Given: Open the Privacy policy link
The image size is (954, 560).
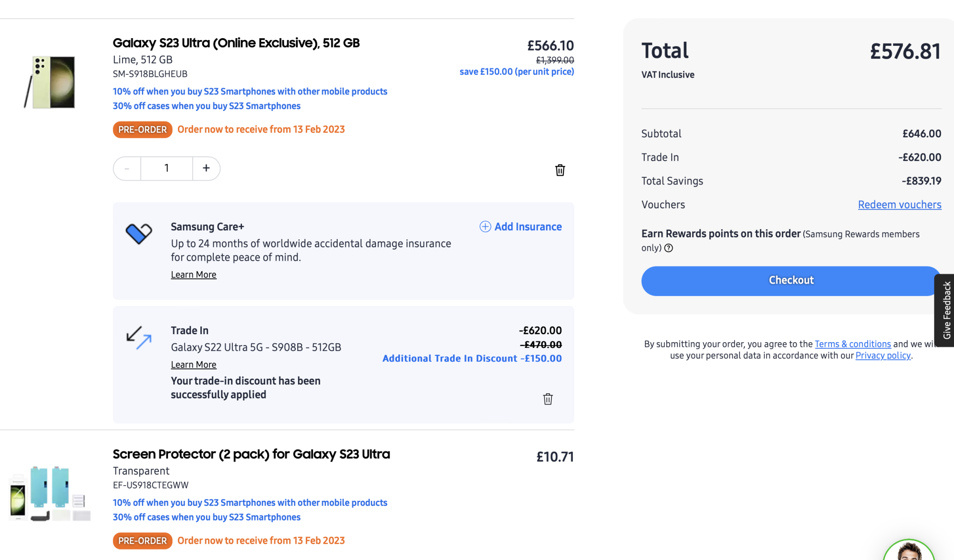Looking at the screenshot, I should (883, 356).
